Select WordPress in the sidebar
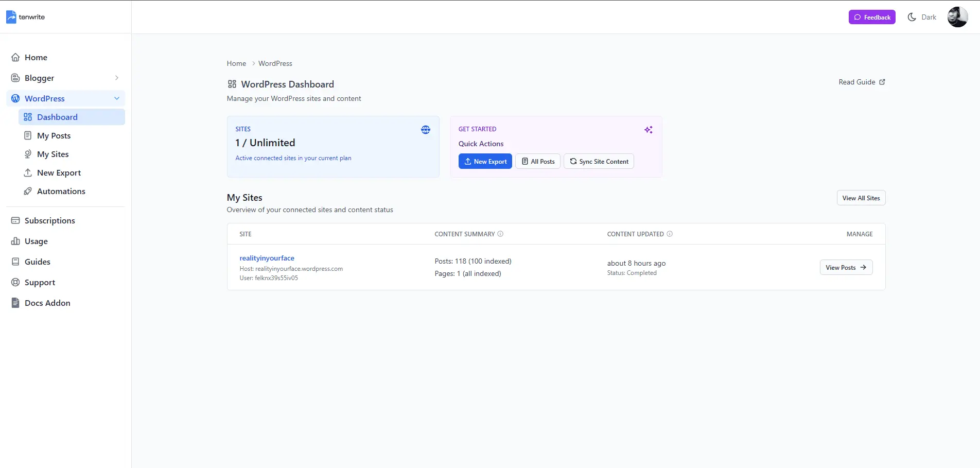The height and width of the screenshot is (468, 980). [x=65, y=98]
